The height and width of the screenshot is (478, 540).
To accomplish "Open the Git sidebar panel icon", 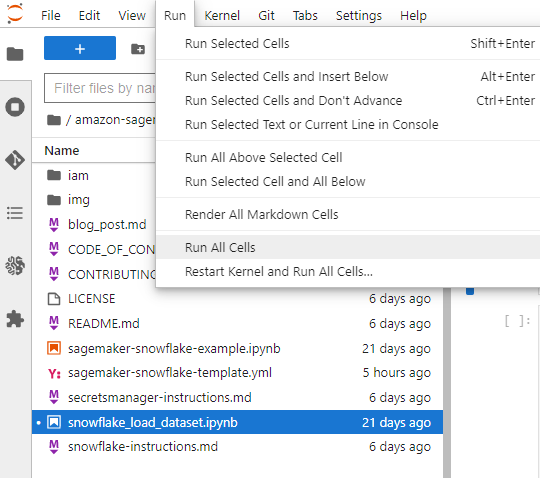I will (x=15, y=160).
